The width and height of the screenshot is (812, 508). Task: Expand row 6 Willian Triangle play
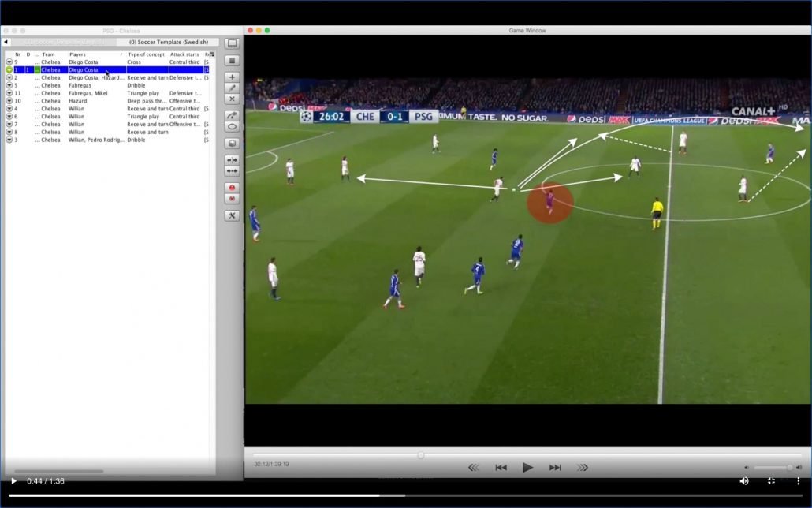[x=9, y=116]
